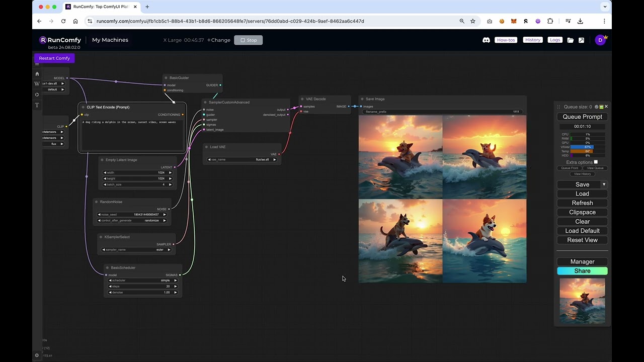The width and height of the screenshot is (644, 362).
Task: Click the play icon in left sidebar
Action: (x=37, y=95)
